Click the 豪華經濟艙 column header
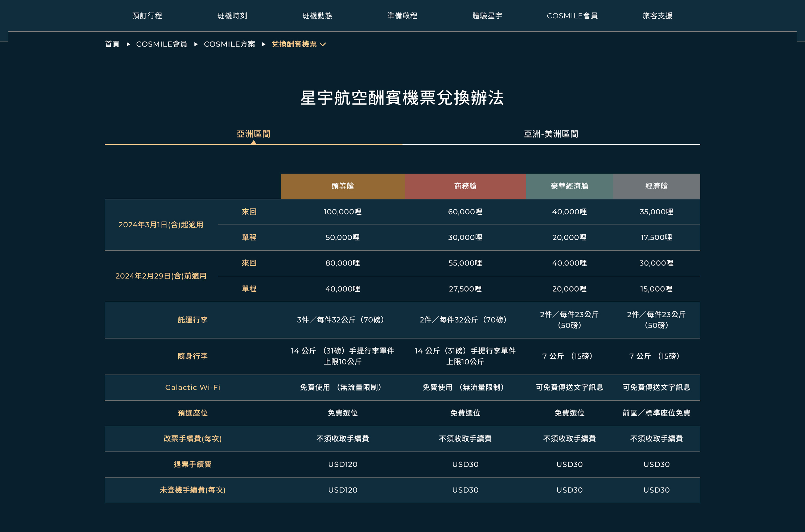This screenshot has height=532, width=805. (569, 186)
